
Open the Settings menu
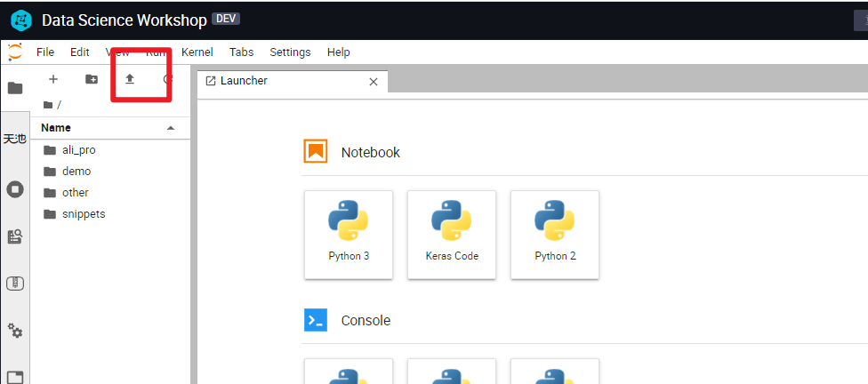(x=290, y=52)
